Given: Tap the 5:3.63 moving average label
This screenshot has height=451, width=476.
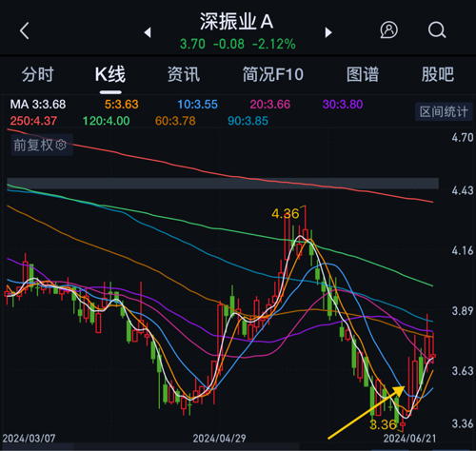Looking at the screenshot, I should click(x=122, y=105).
